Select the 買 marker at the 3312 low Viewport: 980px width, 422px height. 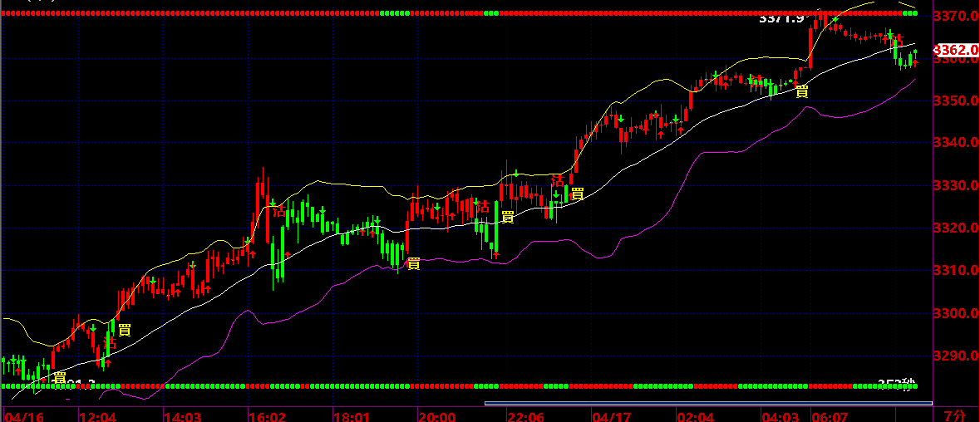click(x=413, y=263)
